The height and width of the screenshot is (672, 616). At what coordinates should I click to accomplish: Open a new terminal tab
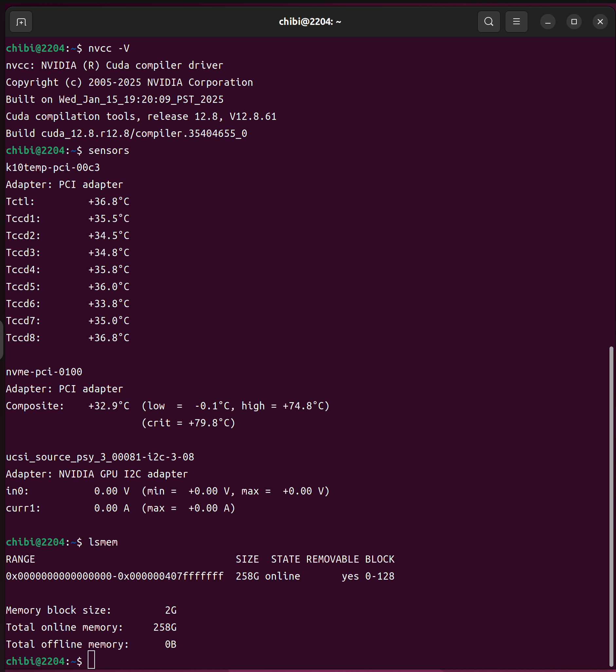point(21,22)
